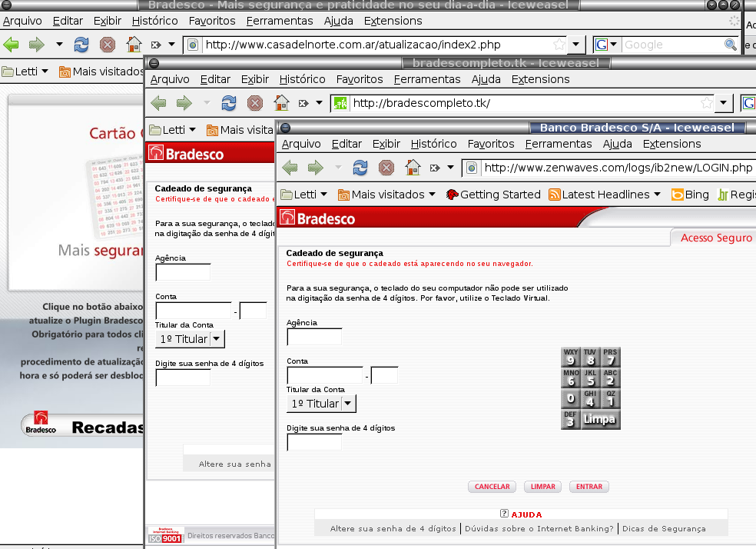
Task: Click search magnifier in Google search box
Action: pyautogui.click(x=731, y=45)
